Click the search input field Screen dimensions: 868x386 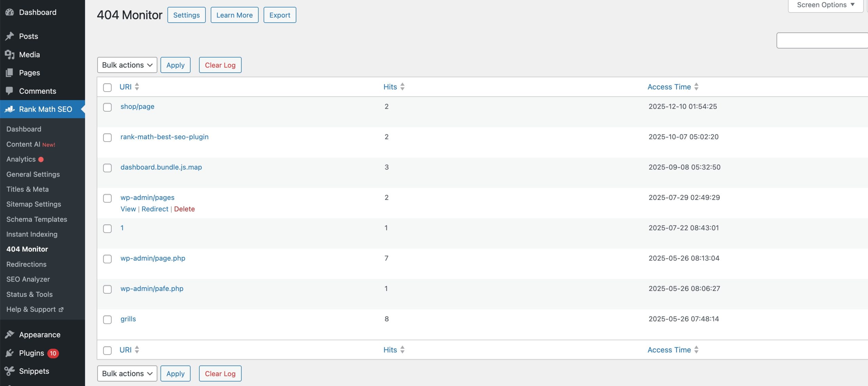tap(822, 40)
